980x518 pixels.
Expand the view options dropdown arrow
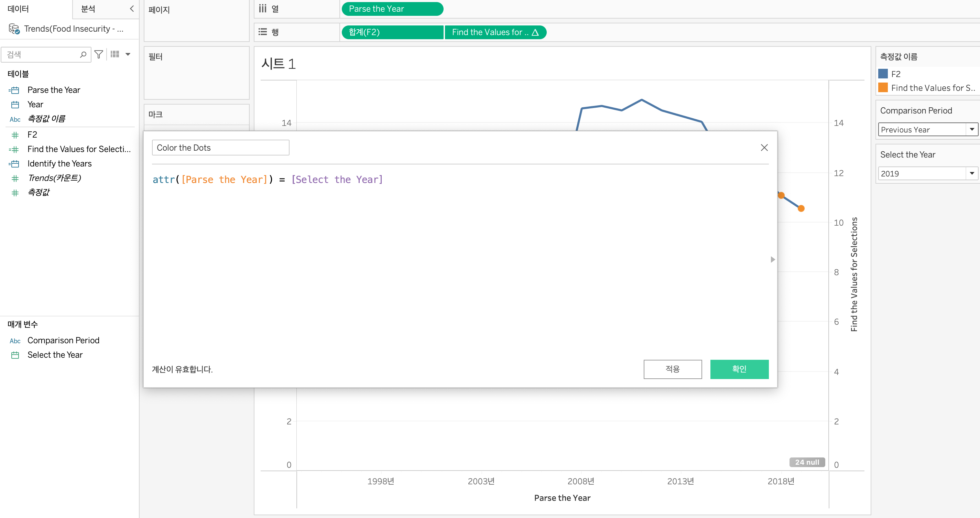[128, 54]
